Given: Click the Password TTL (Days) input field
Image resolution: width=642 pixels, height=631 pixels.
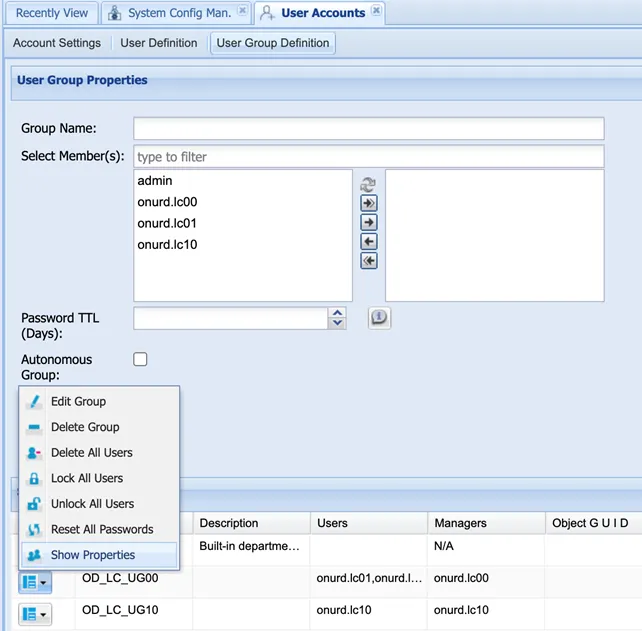Looking at the screenshot, I should (231, 318).
